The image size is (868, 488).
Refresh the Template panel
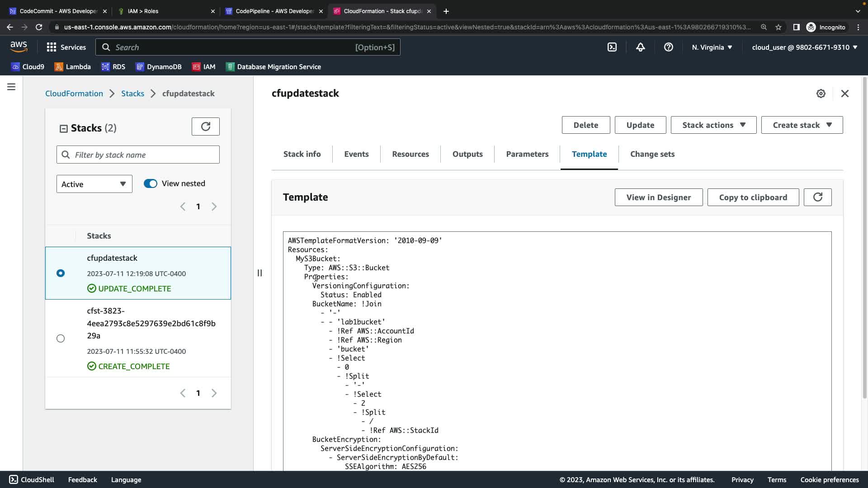click(817, 197)
